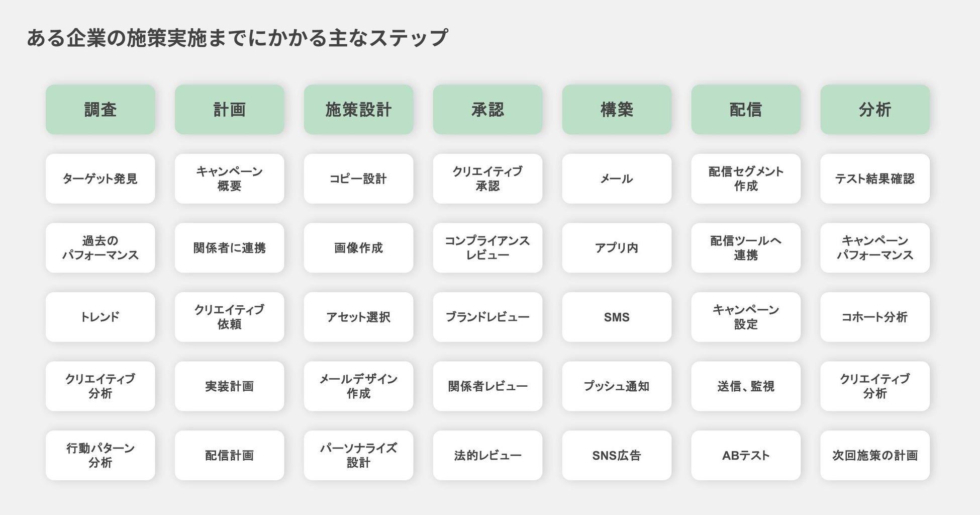This screenshot has width=980, height=515.
Task: Click the 配信ツールへ連携 card
Action: click(746, 248)
